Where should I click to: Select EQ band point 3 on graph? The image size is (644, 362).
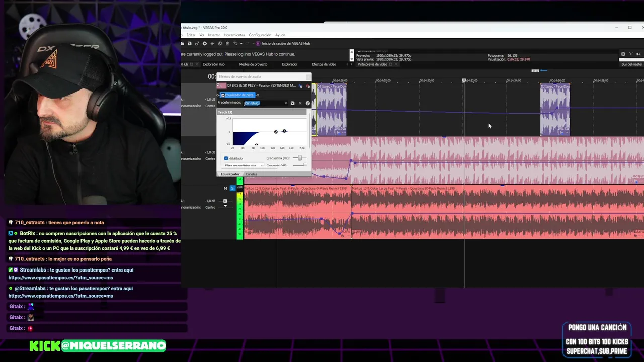click(284, 131)
